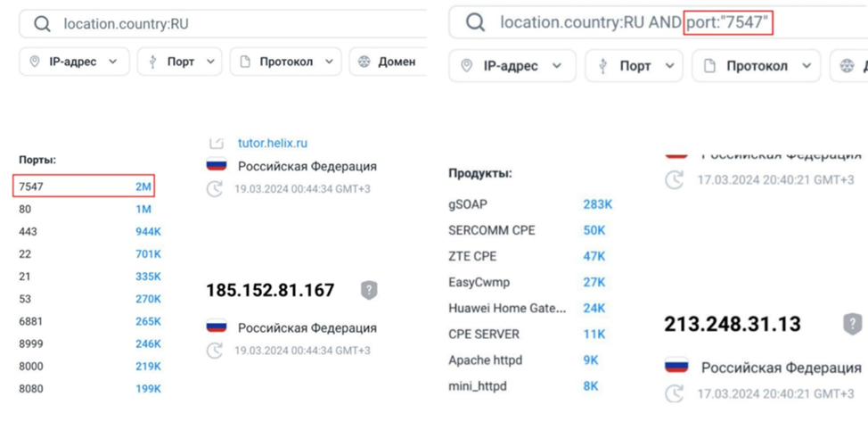The height and width of the screenshot is (430, 868).
Task: Click the clock icon under 213.248.31.13
Action: (x=676, y=393)
